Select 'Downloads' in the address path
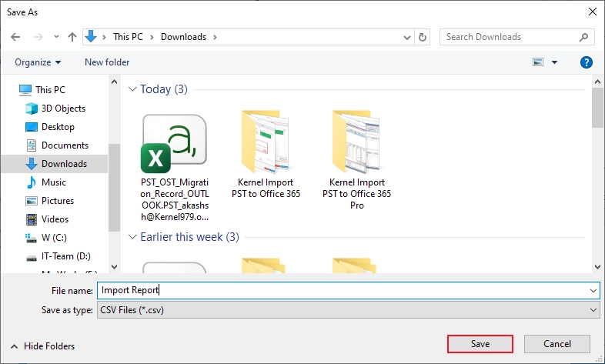 point(184,37)
